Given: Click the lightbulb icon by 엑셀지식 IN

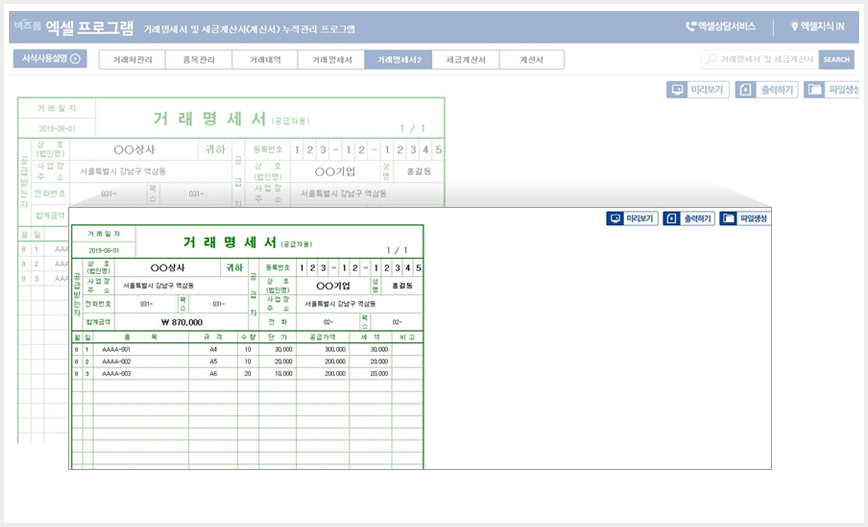Looking at the screenshot, I should pos(794,26).
